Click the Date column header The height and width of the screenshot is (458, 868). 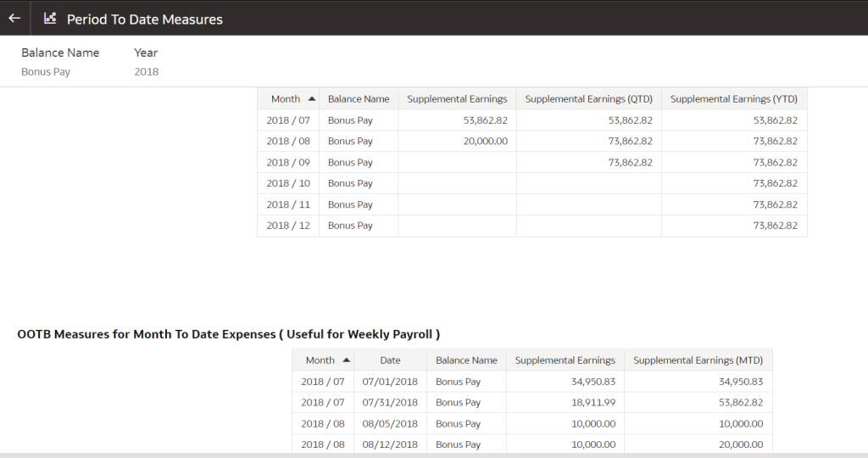point(390,360)
